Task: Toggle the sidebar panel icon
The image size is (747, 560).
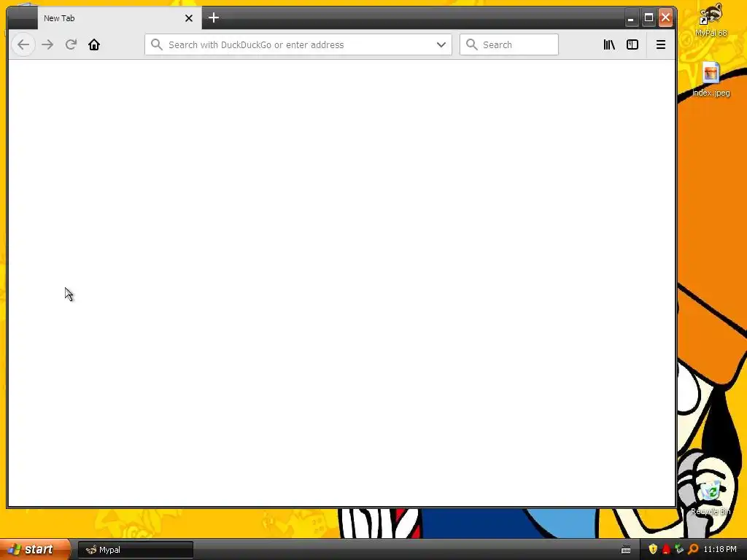Action: [632, 44]
